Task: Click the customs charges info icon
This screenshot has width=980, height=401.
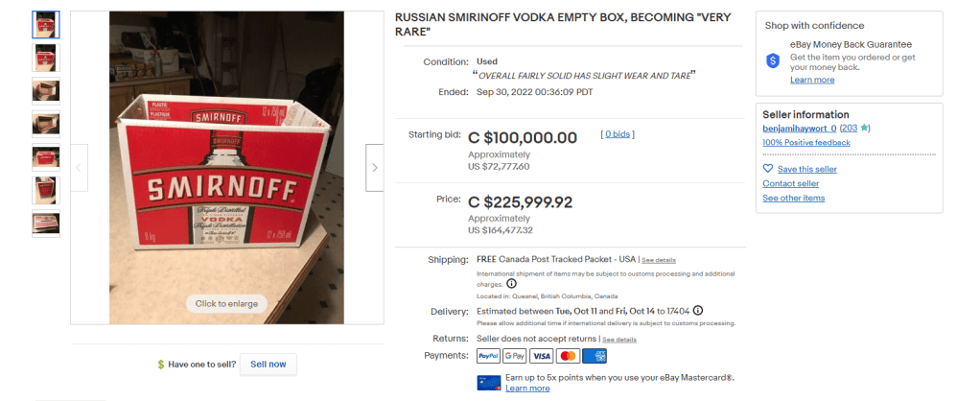Action: click(x=511, y=283)
